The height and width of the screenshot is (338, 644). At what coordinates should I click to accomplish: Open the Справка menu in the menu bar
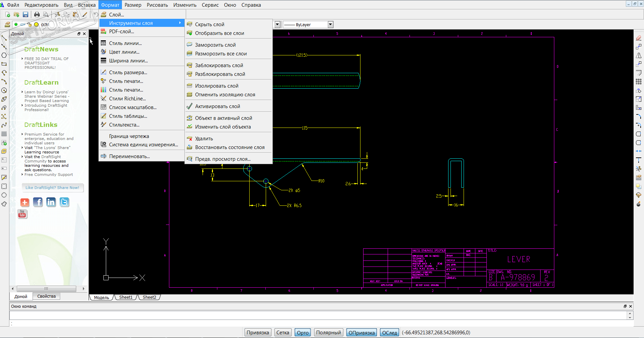[251, 5]
